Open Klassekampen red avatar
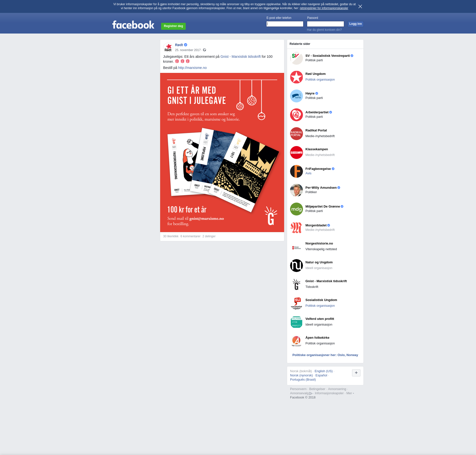Viewport: 476px width, 455px height. [x=297, y=152]
